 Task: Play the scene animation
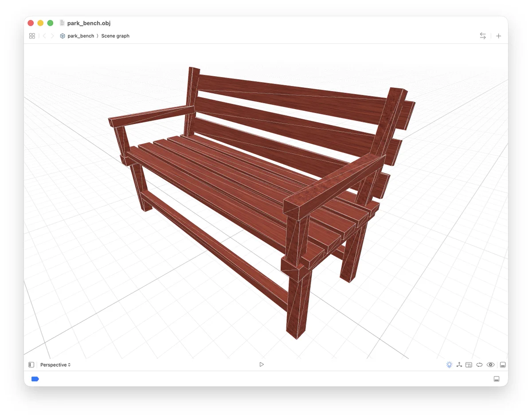262,364
